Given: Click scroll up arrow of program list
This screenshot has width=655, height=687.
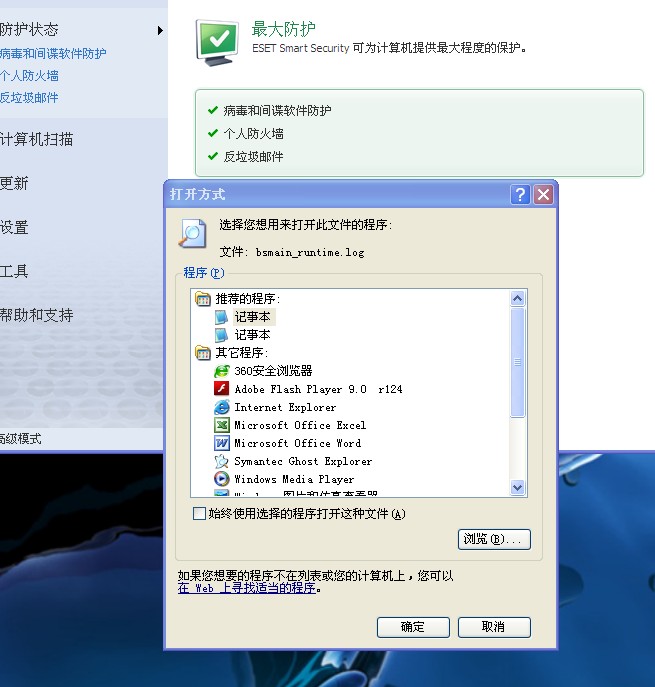Looking at the screenshot, I should 517,299.
